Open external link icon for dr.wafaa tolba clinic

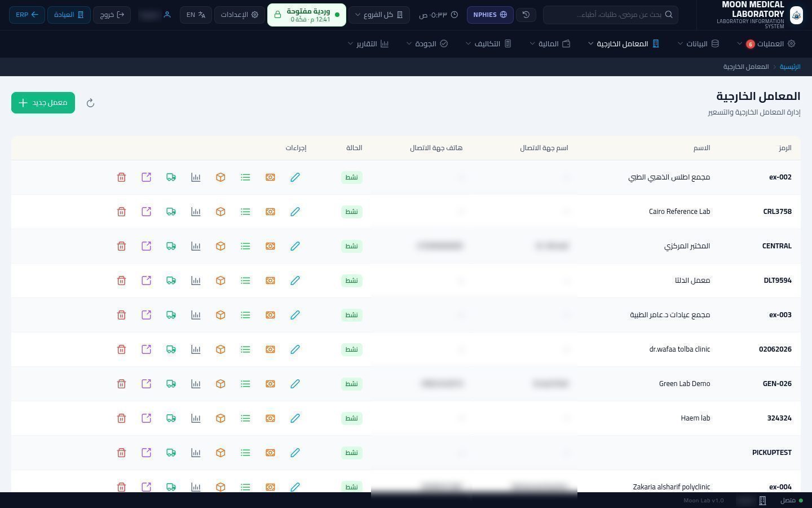pyautogui.click(x=146, y=349)
